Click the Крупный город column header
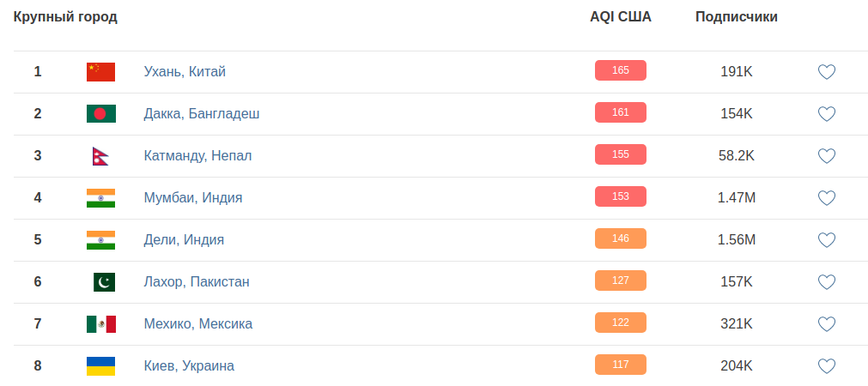The image size is (868, 386). (65, 17)
